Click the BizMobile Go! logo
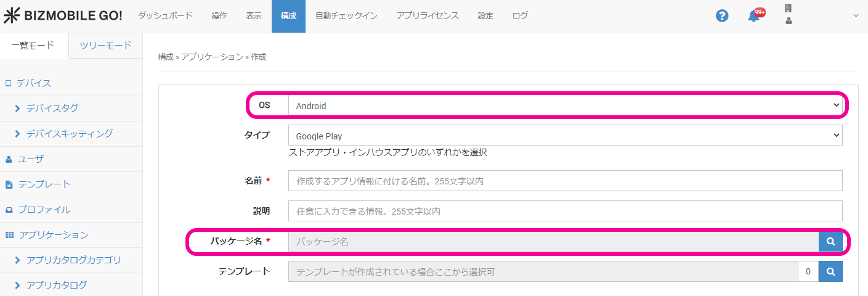 point(63,16)
